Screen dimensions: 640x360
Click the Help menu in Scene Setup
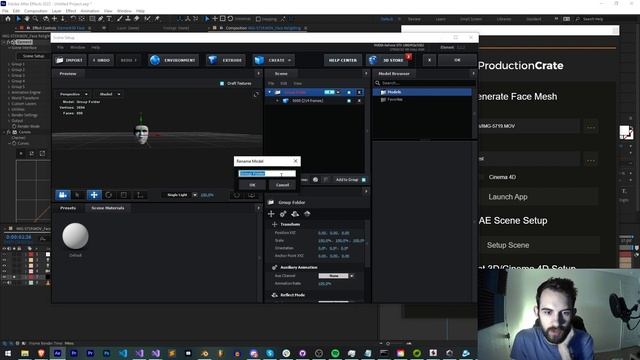pyautogui.click(x=96, y=47)
